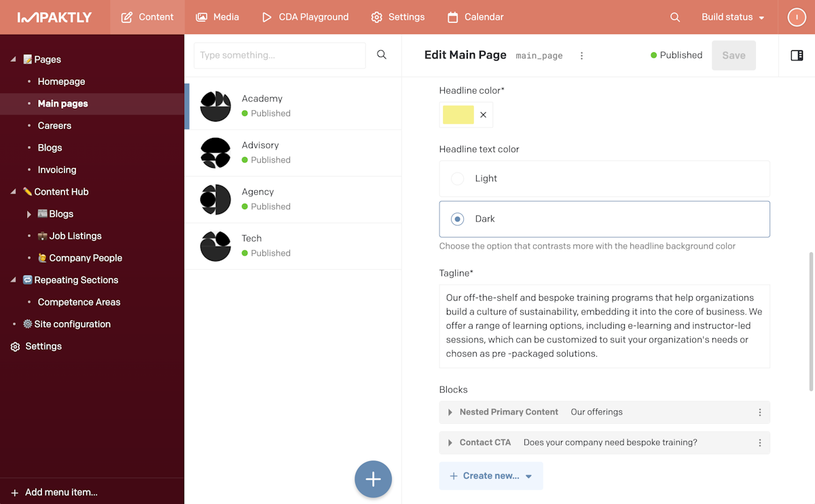Switch to the Content tab
815x504 pixels.
click(x=147, y=17)
